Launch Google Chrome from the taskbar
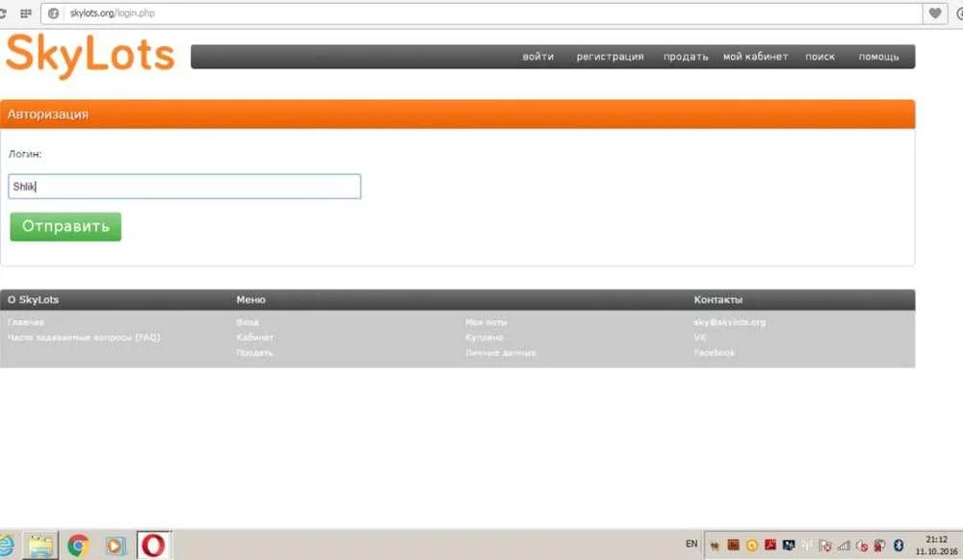Viewport: 963px width, 560px height. pos(78,546)
